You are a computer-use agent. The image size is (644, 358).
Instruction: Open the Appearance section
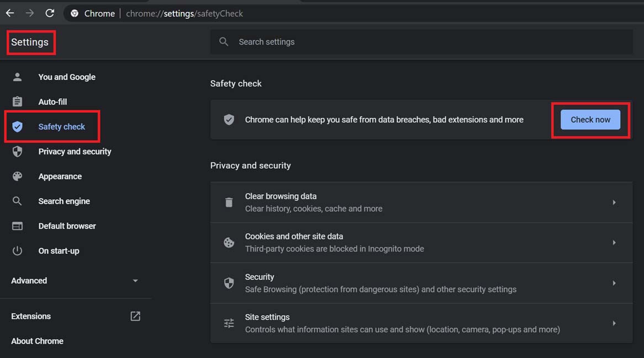[60, 177]
